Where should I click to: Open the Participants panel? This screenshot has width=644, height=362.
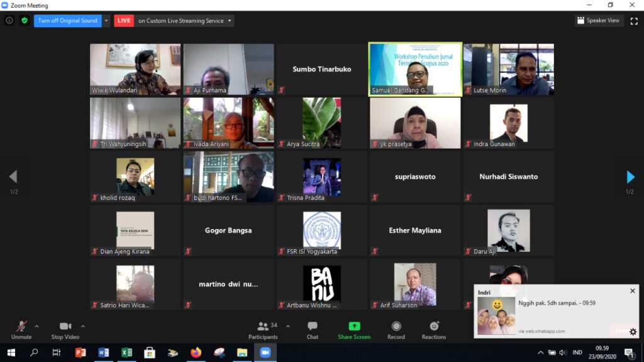coord(263,331)
